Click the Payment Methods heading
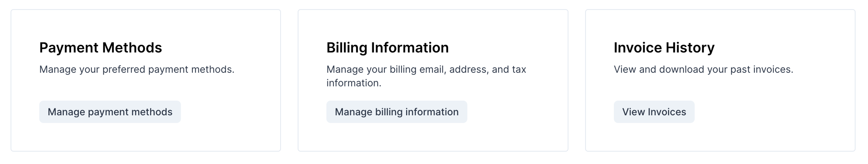The height and width of the screenshot is (164, 868). (100, 48)
